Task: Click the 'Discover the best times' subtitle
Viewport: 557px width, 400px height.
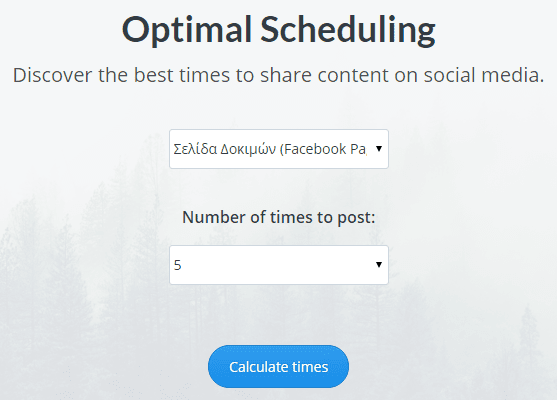Action: tap(278, 75)
